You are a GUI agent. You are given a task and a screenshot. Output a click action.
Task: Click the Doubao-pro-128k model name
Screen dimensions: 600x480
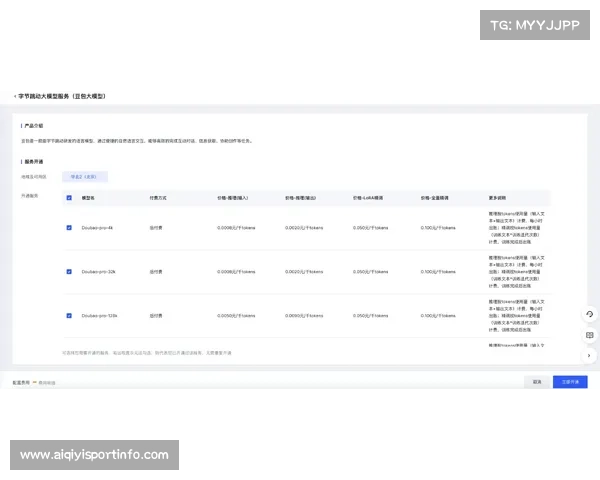click(99, 315)
